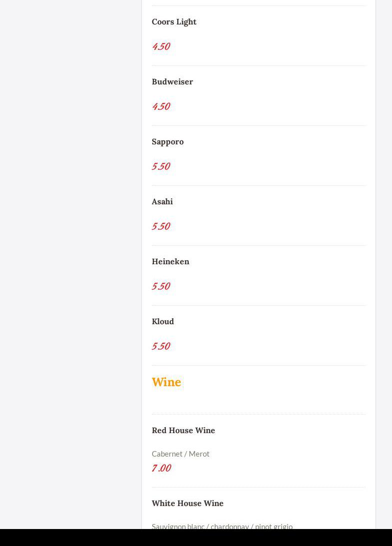Open the Kloud beer item

pos(163,322)
